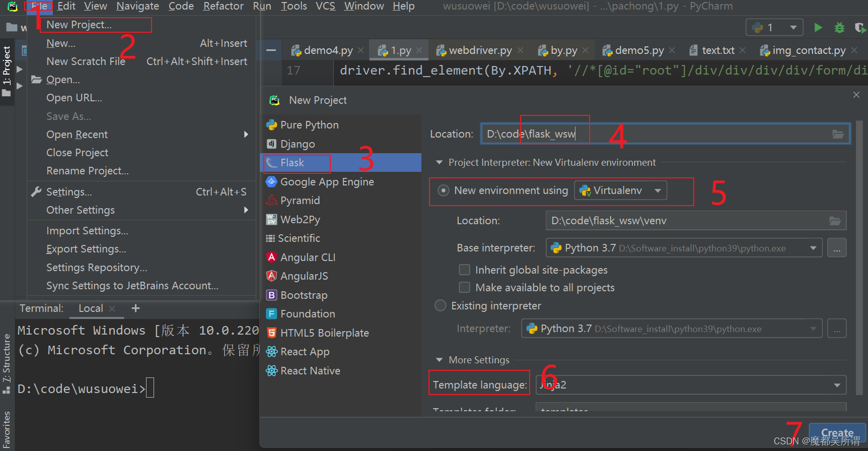The height and width of the screenshot is (451, 868).
Task: Open the Virtualenv environment dropdown
Action: (620, 190)
